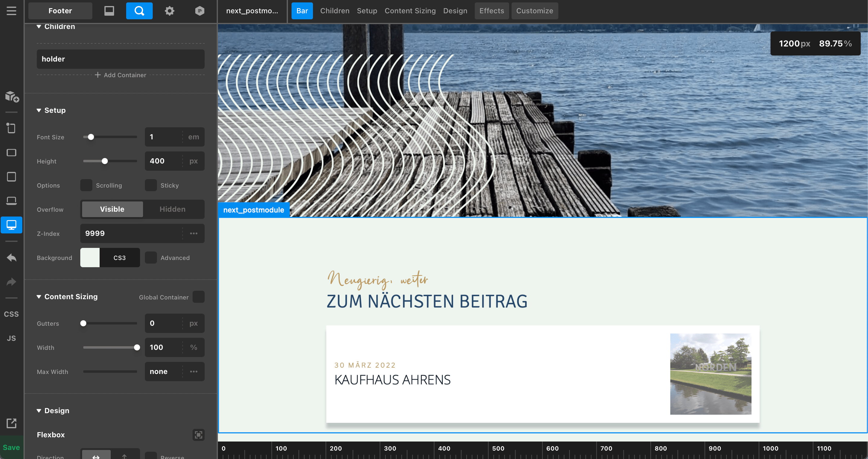Open the Customize tab
This screenshot has width=868, height=459.
tap(535, 11)
